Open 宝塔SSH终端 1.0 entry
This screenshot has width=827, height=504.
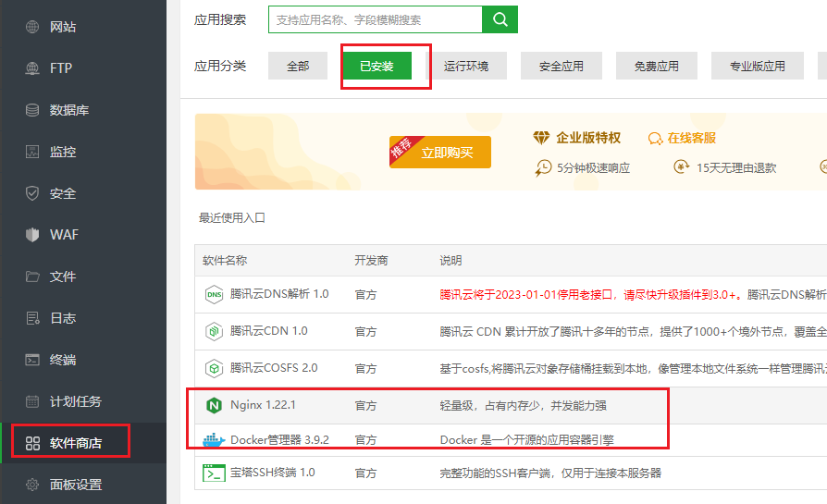[272, 473]
